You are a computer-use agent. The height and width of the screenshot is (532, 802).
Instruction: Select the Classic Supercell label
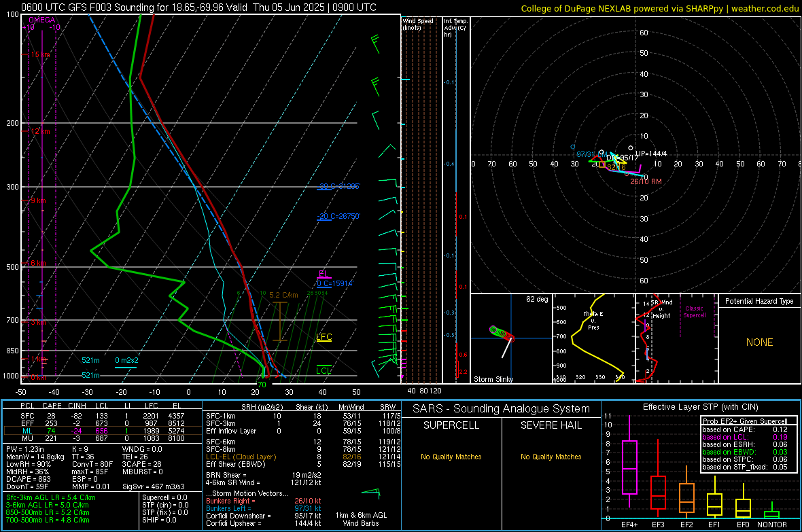[695, 312]
